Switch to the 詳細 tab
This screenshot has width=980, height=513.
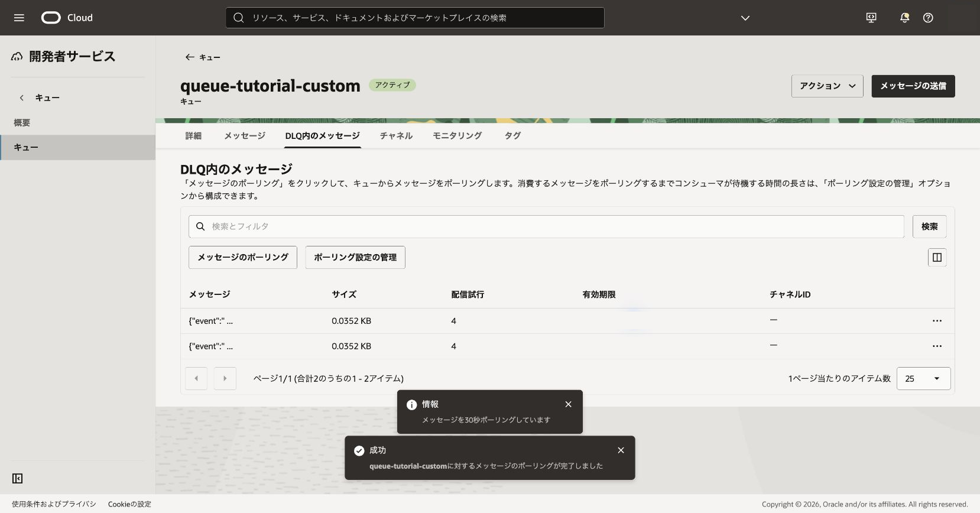click(x=193, y=135)
